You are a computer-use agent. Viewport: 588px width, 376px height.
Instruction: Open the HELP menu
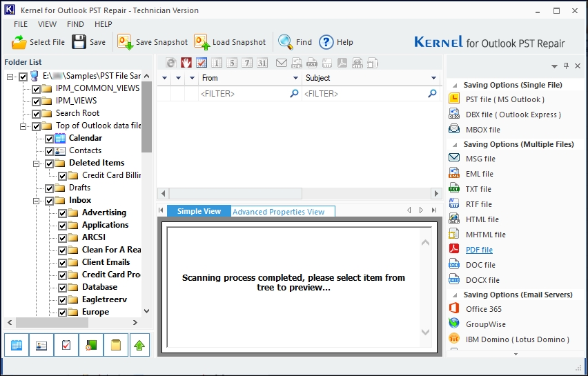(103, 24)
